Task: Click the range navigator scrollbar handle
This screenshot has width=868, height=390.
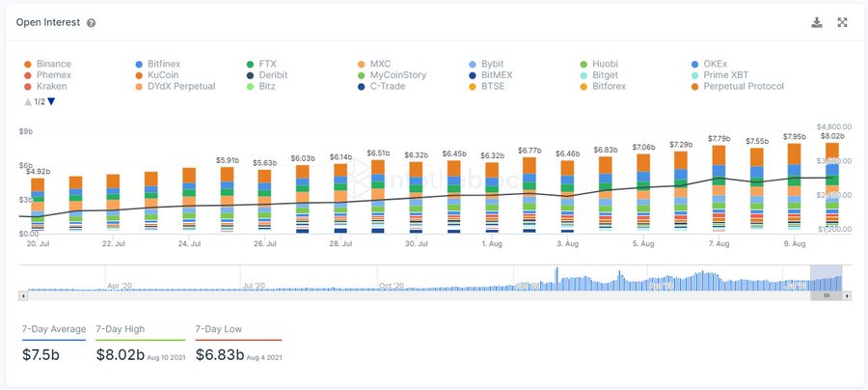Action: pyautogui.click(x=827, y=295)
